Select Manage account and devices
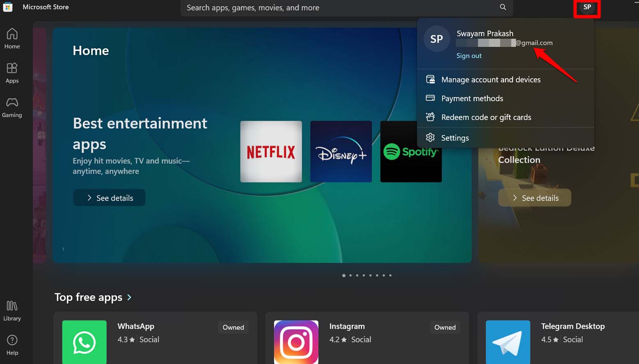The width and height of the screenshot is (639, 364). [x=491, y=79]
